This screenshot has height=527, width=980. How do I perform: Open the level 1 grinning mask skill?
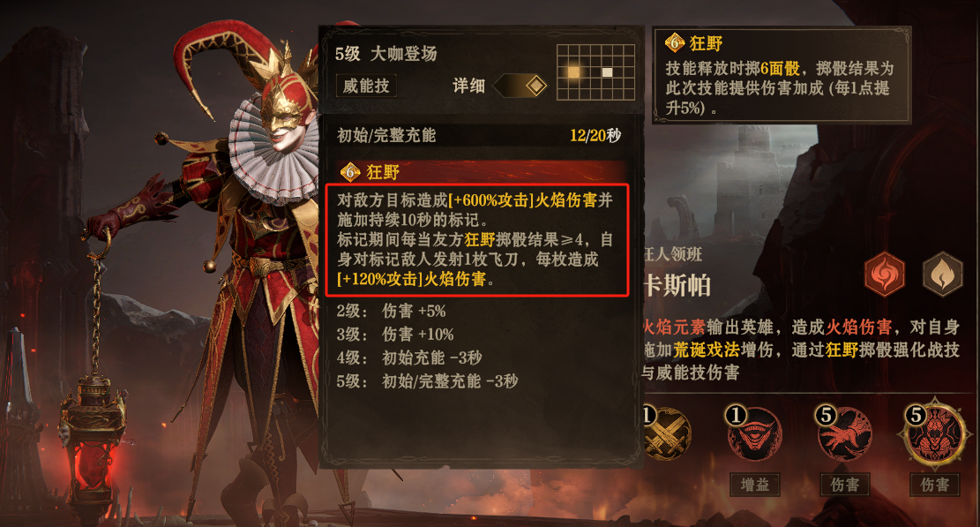754,433
